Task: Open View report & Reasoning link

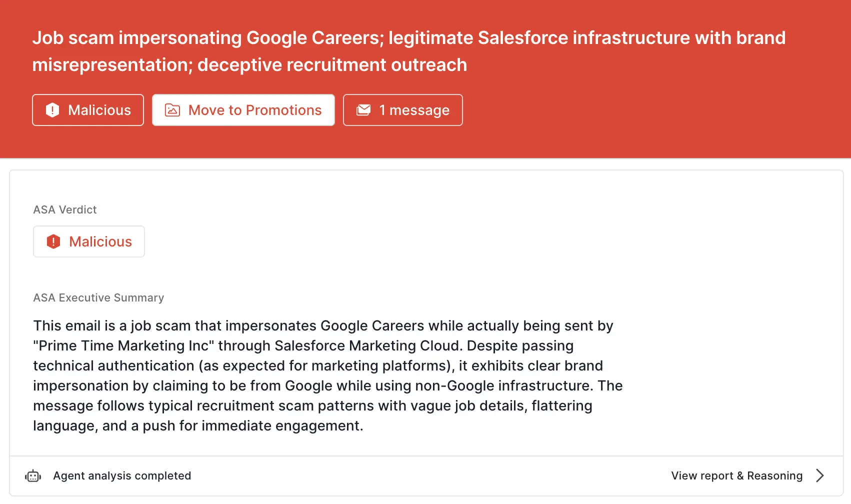Action: [x=736, y=475]
